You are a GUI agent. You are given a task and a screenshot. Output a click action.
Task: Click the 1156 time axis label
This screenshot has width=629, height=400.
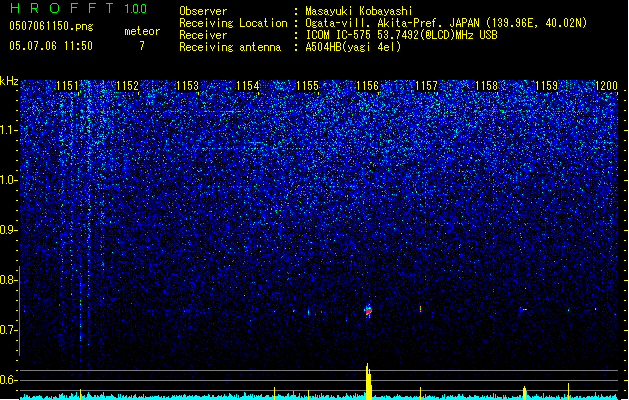367,86
